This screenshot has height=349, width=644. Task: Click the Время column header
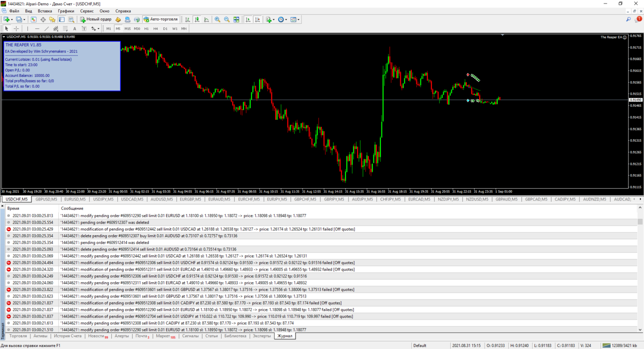13,208
